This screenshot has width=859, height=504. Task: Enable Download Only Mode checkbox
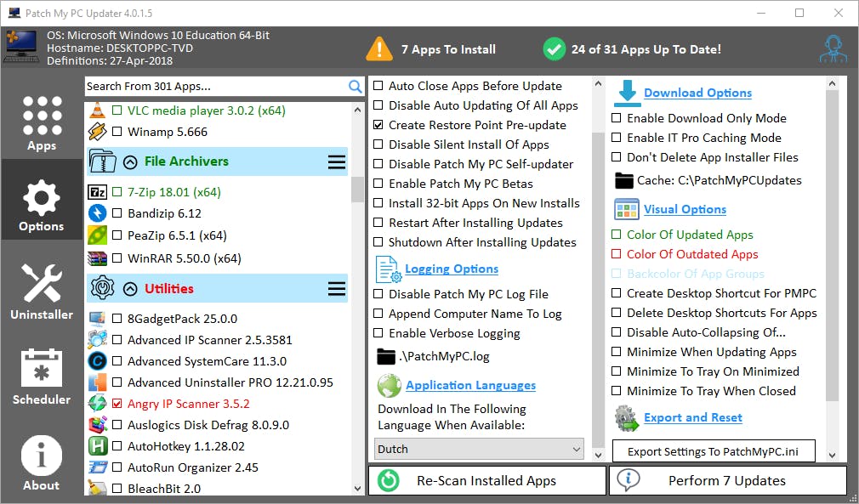[x=617, y=118]
